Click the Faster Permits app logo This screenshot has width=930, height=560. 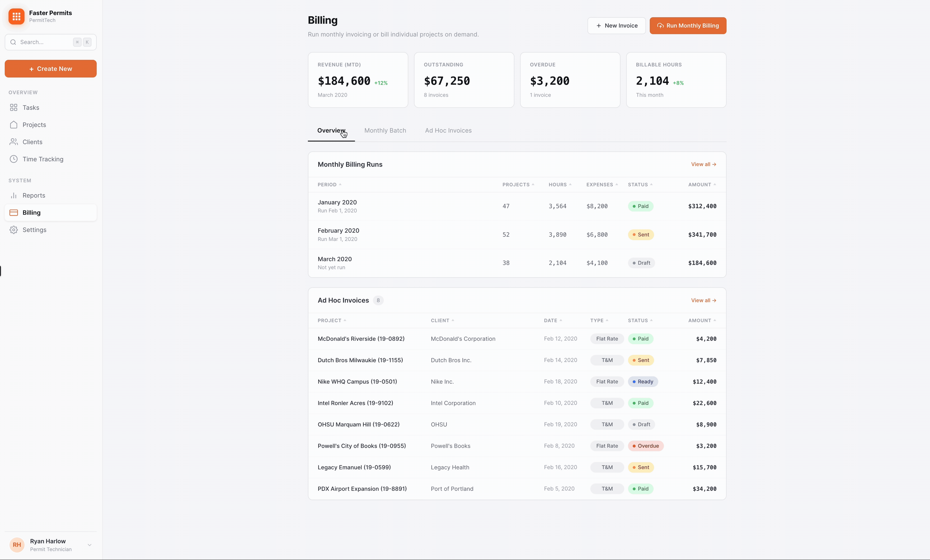[x=16, y=16]
